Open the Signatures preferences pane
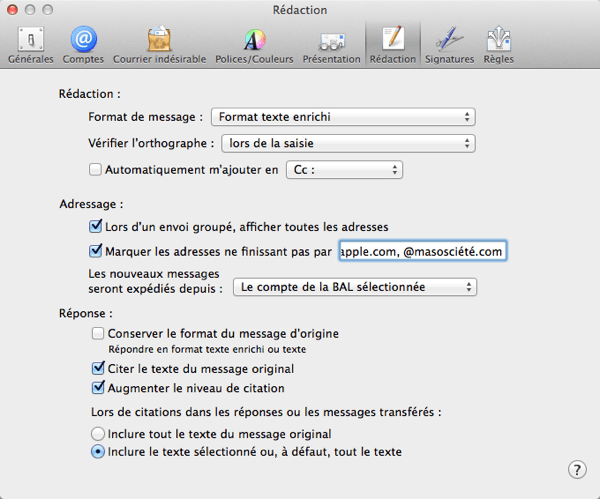 (448, 45)
